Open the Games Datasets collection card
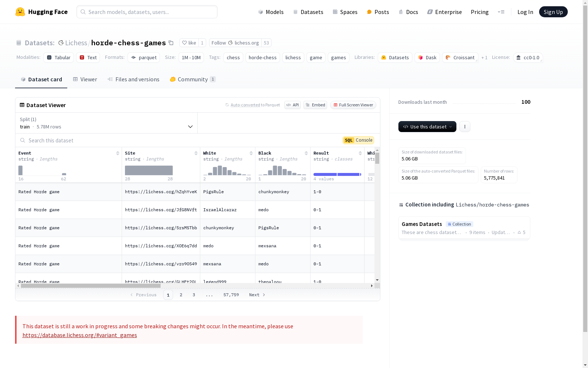The height and width of the screenshot is (368, 588). click(464, 228)
